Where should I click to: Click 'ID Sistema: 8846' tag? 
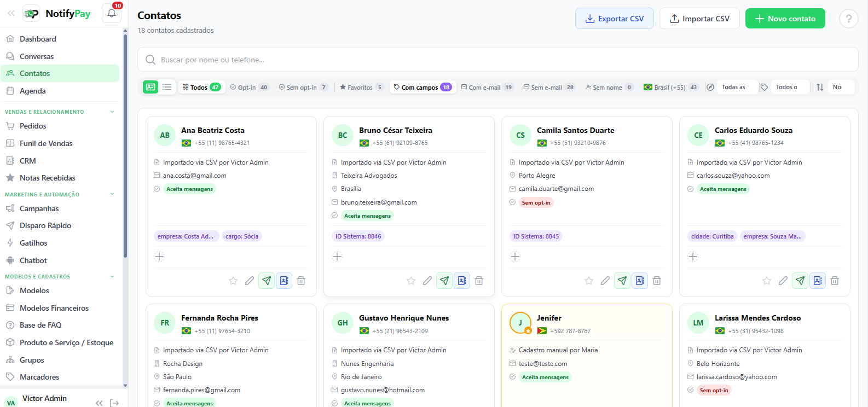pyautogui.click(x=358, y=236)
